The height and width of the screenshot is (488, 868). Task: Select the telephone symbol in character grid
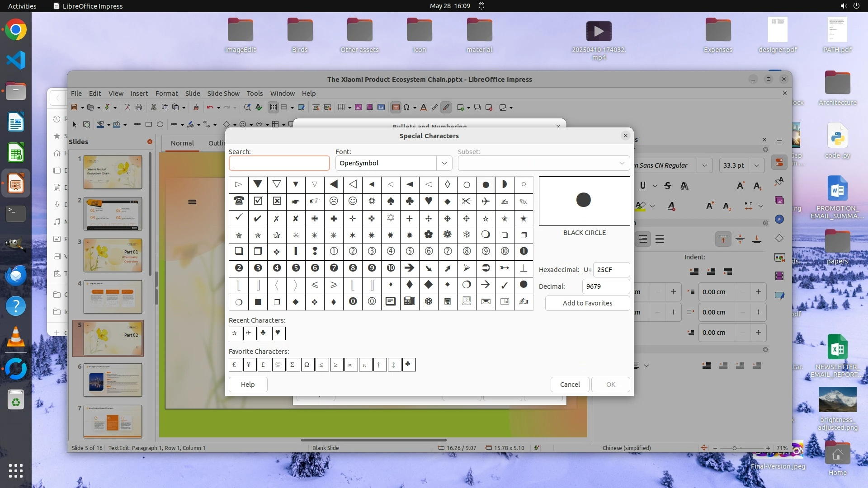pyautogui.click(x=239, y=201)
